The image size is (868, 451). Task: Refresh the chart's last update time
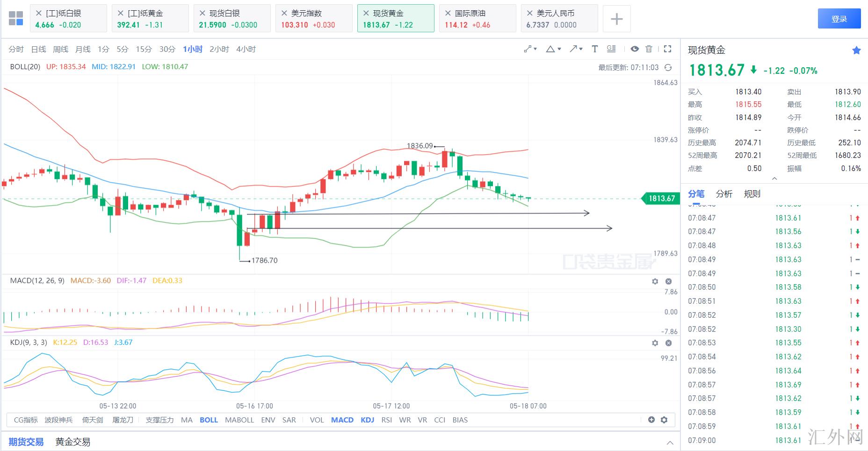tap(668, 68)
